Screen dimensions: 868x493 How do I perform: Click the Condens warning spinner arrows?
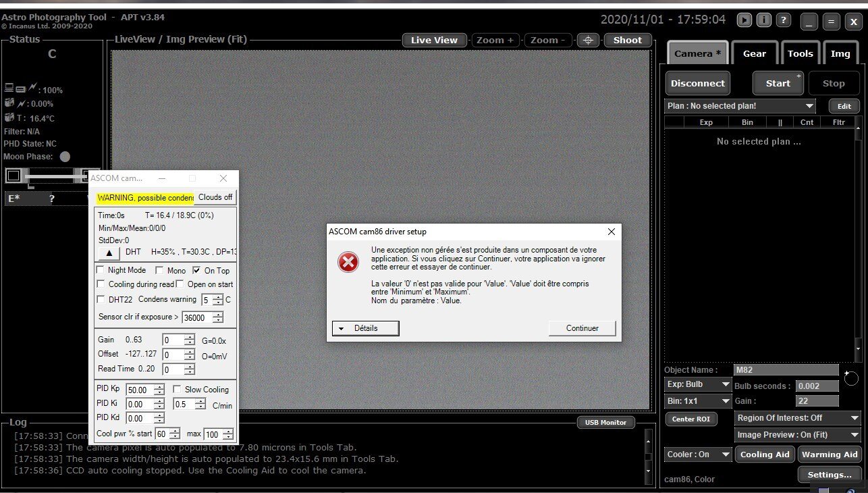click(x=217, y=299)
